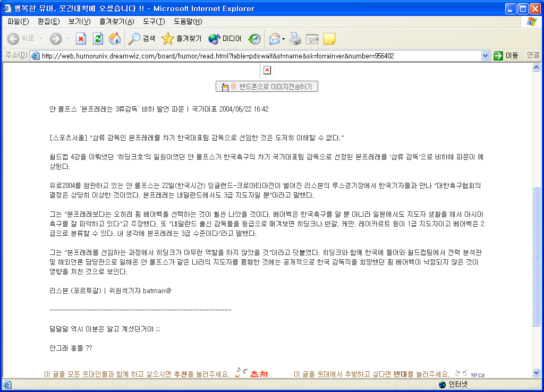Click the Edit page icon in toolbar

(312, 38)
